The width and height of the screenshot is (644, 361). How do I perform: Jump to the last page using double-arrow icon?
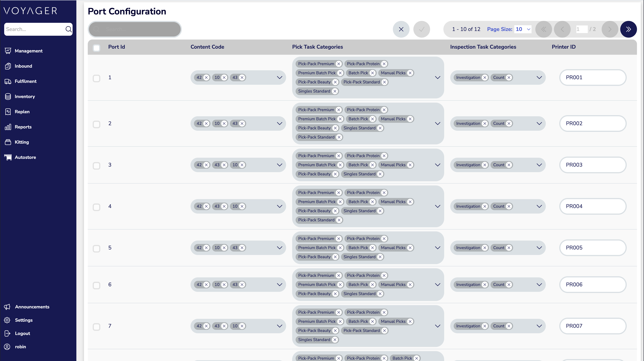628,29
